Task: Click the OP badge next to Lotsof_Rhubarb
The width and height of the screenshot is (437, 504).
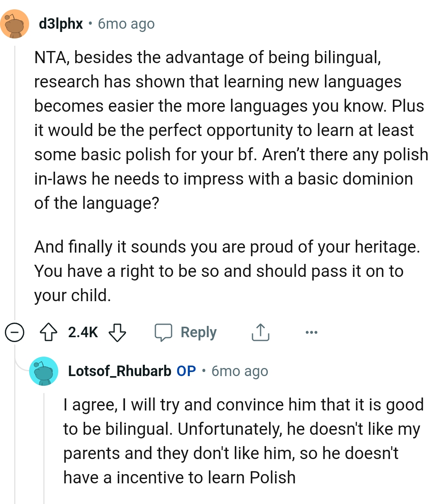Action: click(186, 371)
